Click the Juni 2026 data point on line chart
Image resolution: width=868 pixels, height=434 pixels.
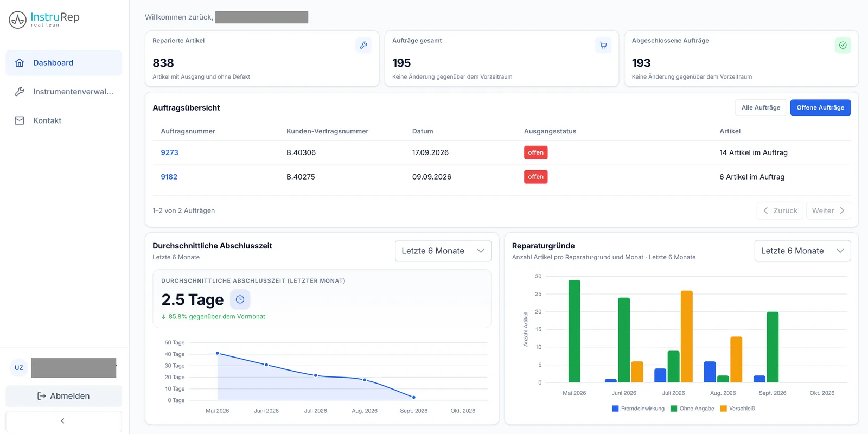pyautogui.click(x=266, y=365)
